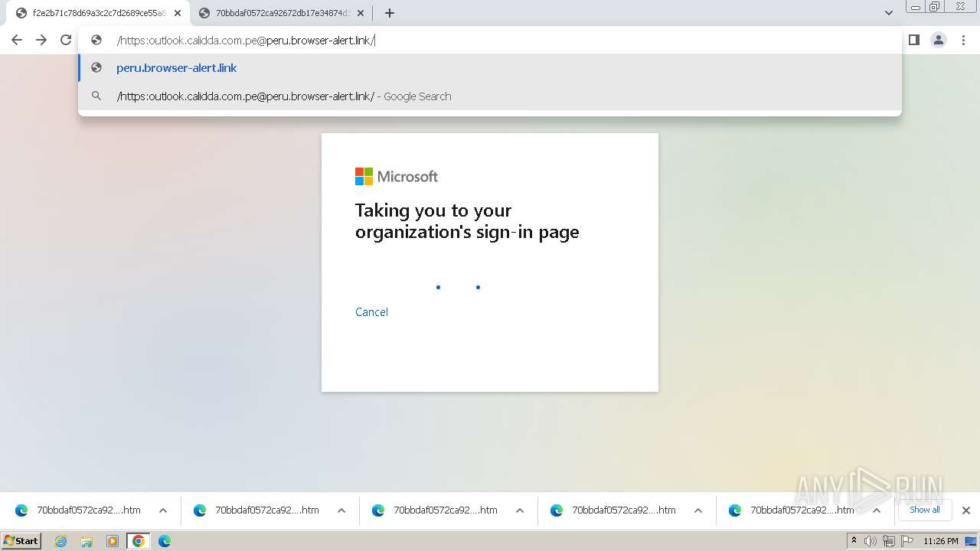Image resolution: width=980 pixels, height=551 pixels.
Task: Open Chrome's three-dot menu
Action: click(964, 40)
